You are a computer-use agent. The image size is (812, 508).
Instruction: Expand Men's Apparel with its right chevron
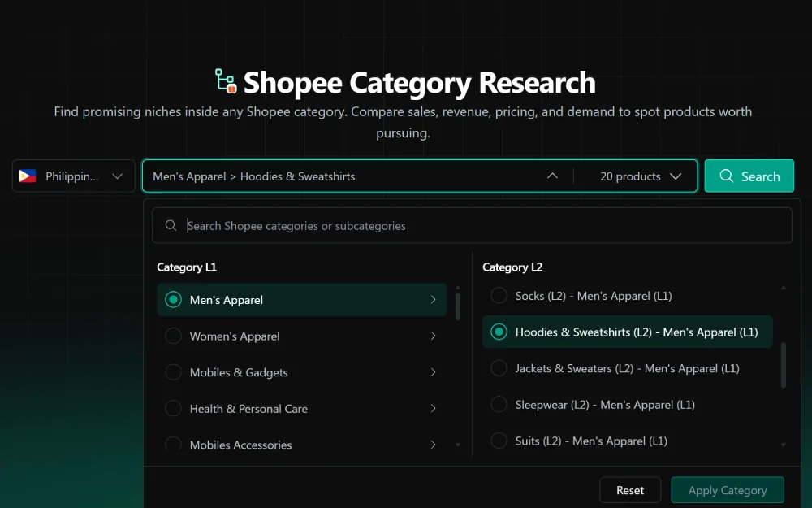(x=433, y=300)
